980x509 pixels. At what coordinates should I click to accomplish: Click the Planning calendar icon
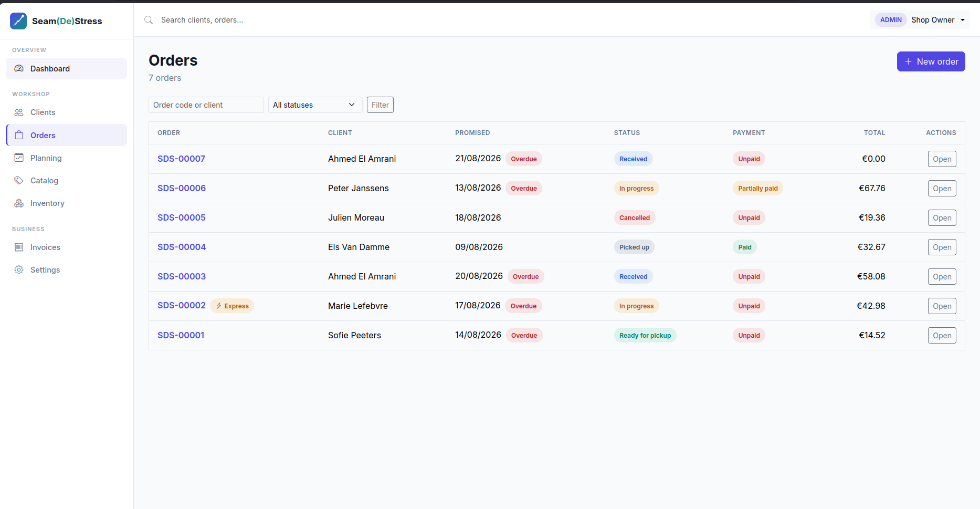tap(19, 158)
